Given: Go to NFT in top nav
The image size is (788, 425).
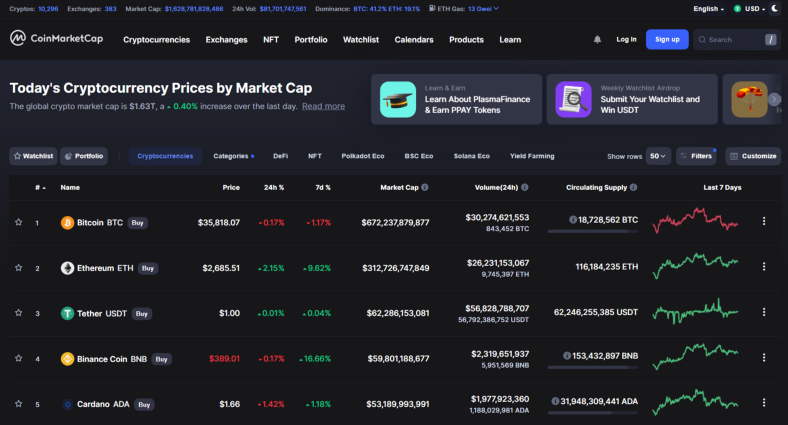Looking at the screenshot, I should coord(271,40).
